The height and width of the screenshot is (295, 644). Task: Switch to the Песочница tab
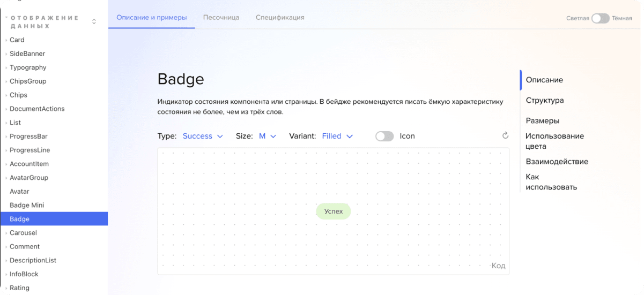pos(221,17)
